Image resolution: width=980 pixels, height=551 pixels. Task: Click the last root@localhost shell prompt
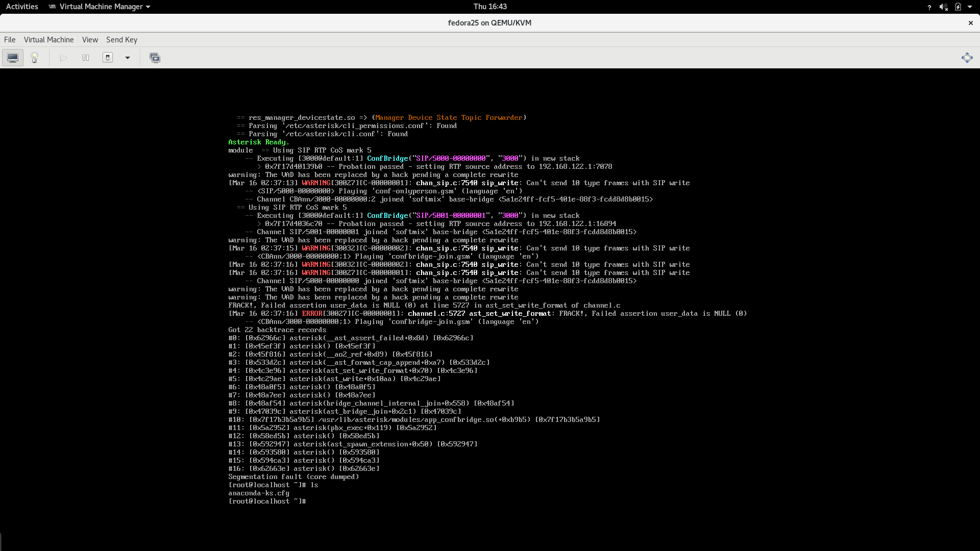pyautogui.click(x=267, y=502)
